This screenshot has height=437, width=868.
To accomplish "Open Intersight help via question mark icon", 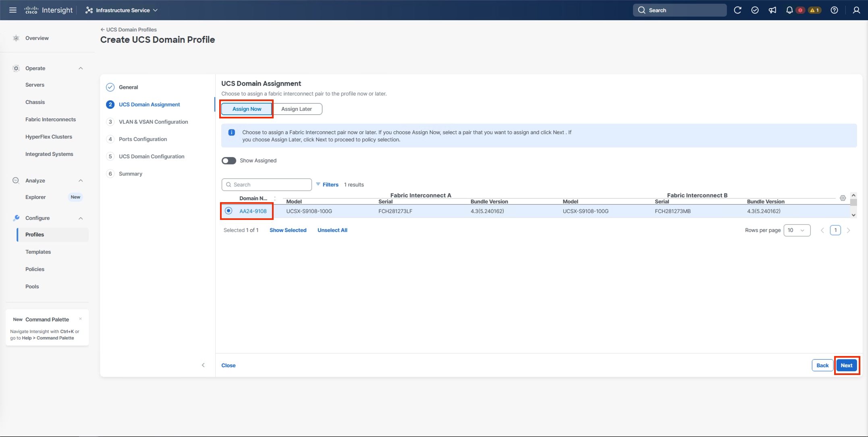I will click(x=834, y=10).
